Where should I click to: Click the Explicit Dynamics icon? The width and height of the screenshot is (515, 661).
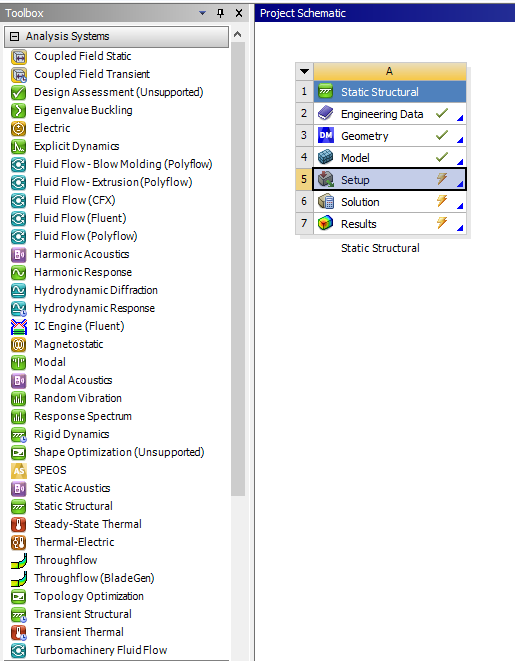point(19,146)
